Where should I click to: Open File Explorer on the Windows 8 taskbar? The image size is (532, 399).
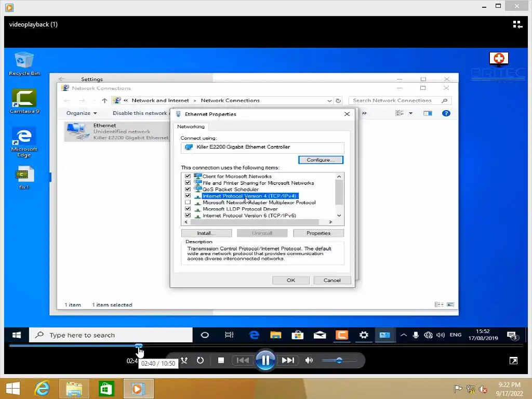pos(74,389)
